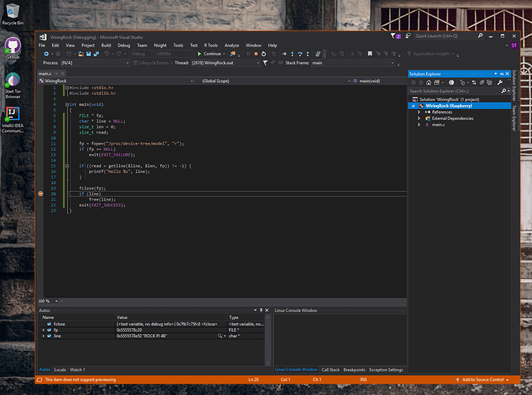Click Add to Source Control in status bar
The width and height of the screenshot is (532, 395).
(482, 380)
